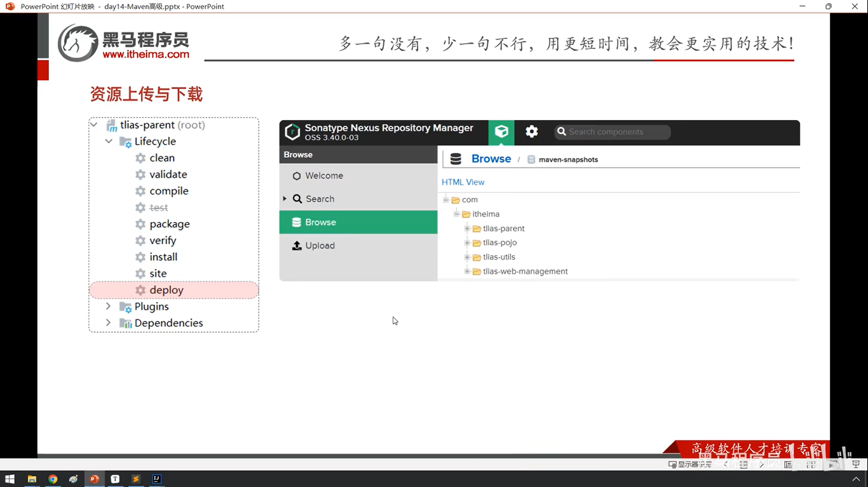
Task: Open Typora from the taskbar
Action: (115, 479)
